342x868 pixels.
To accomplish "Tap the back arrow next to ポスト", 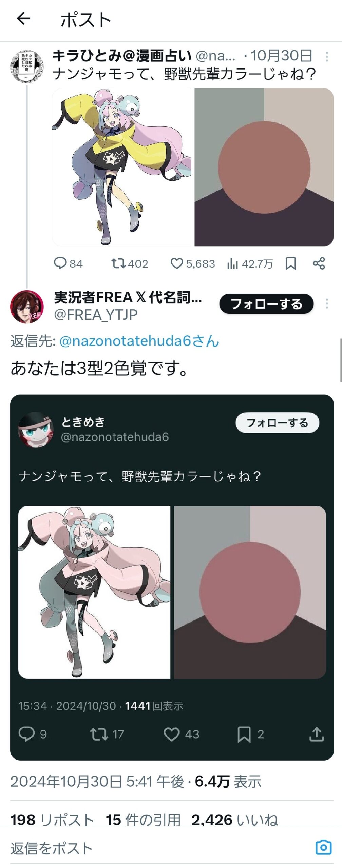I will pos(23,19).
